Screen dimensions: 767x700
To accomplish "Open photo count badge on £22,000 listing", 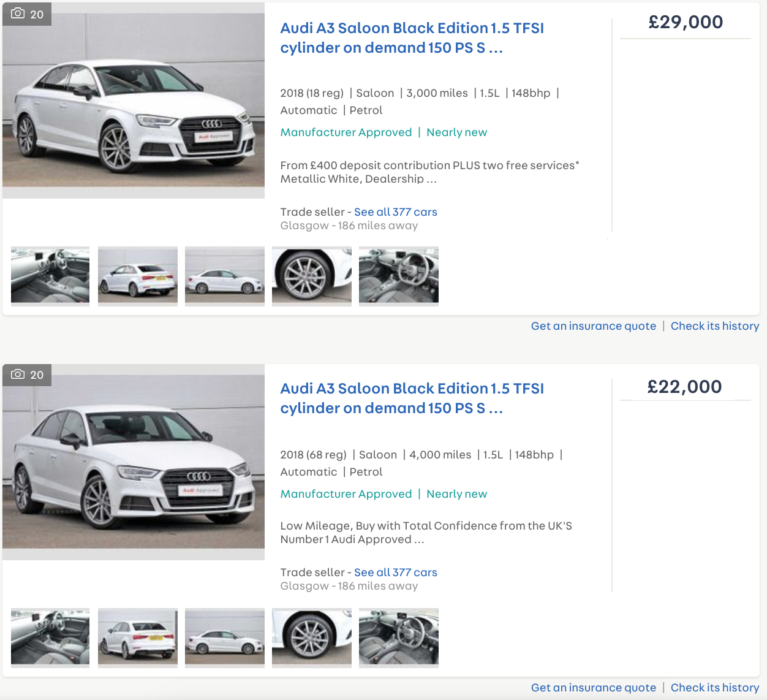I will 27,375.
